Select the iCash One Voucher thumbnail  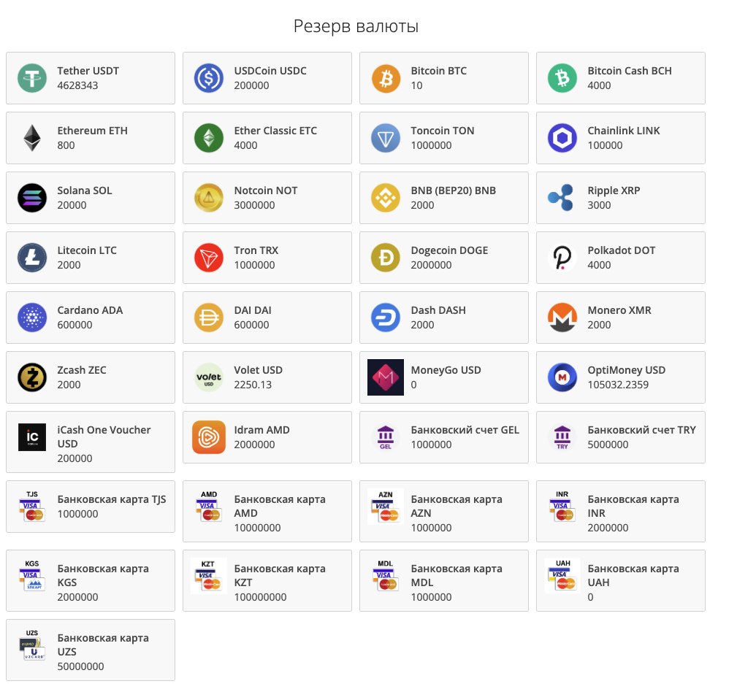32,437
